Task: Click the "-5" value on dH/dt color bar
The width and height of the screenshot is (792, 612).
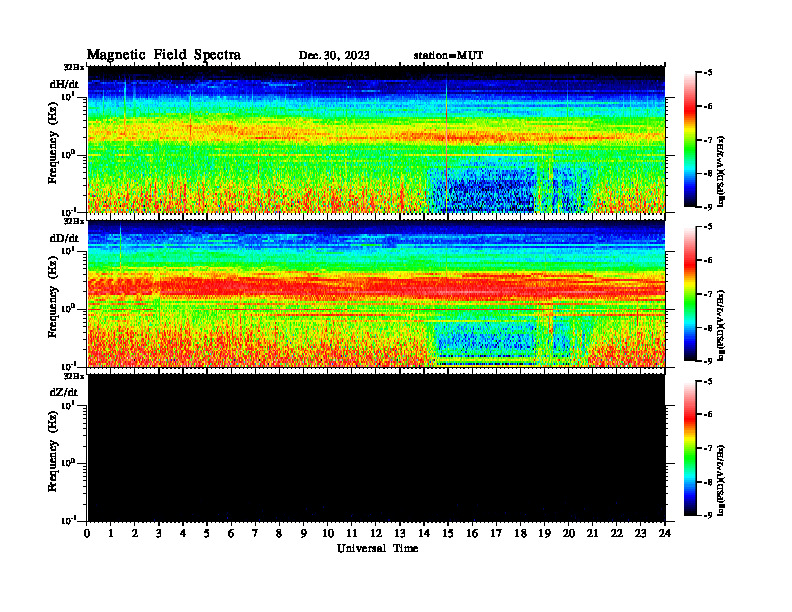Action: (708, 73)
